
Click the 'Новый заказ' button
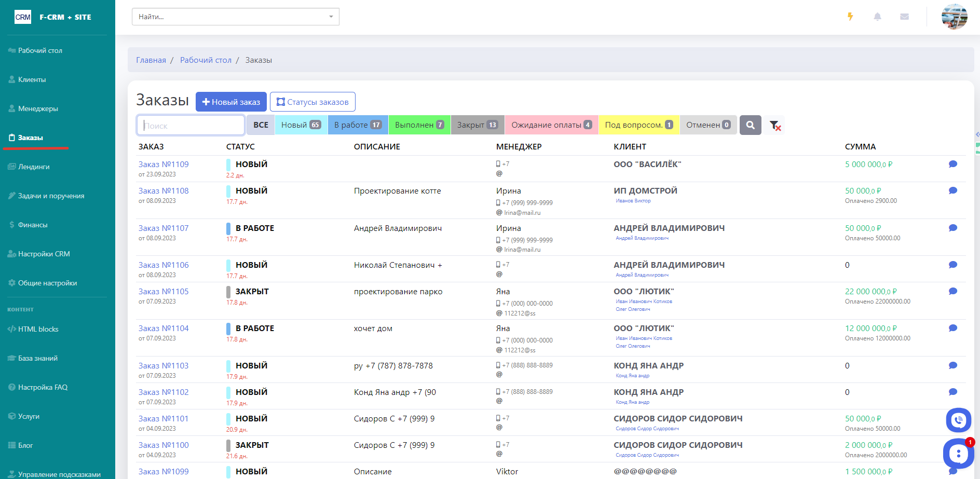[231, 102]
